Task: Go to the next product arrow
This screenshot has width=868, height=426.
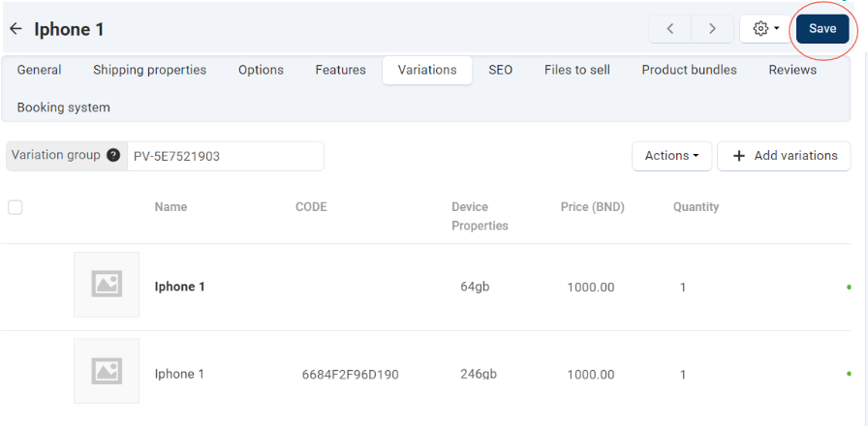Action: click(713, 29)
